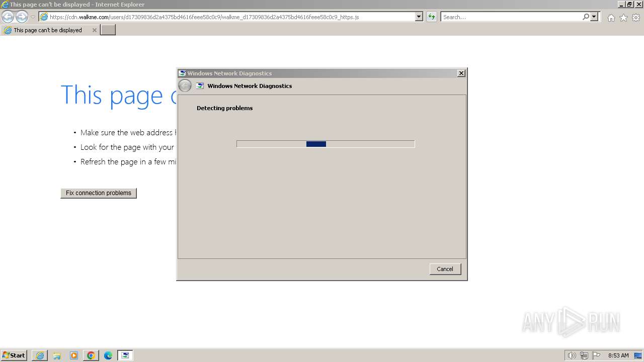Open search provider dropdown arrow
Screen dimensions: 644x362
(594, 17)
